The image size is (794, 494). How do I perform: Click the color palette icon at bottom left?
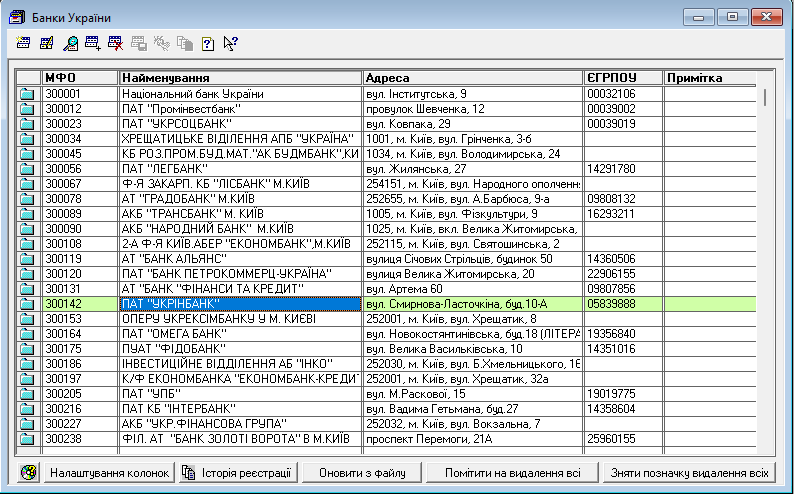pos(28,472)
